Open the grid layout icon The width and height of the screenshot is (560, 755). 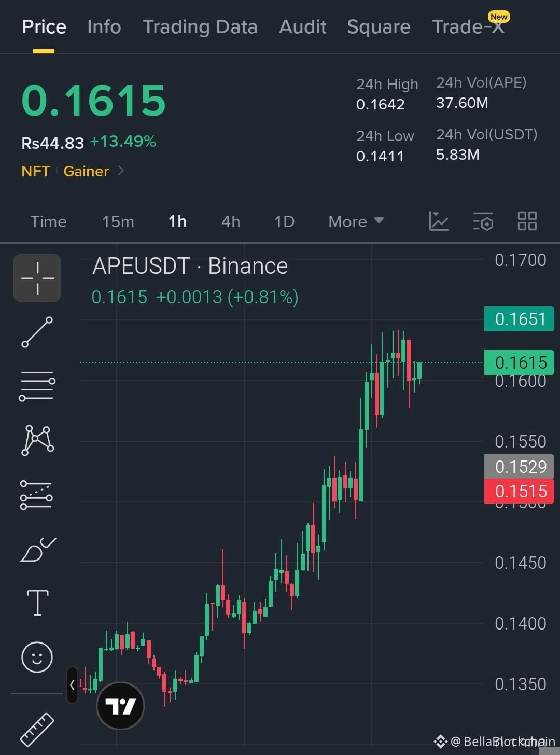click(x=527, y=221)
